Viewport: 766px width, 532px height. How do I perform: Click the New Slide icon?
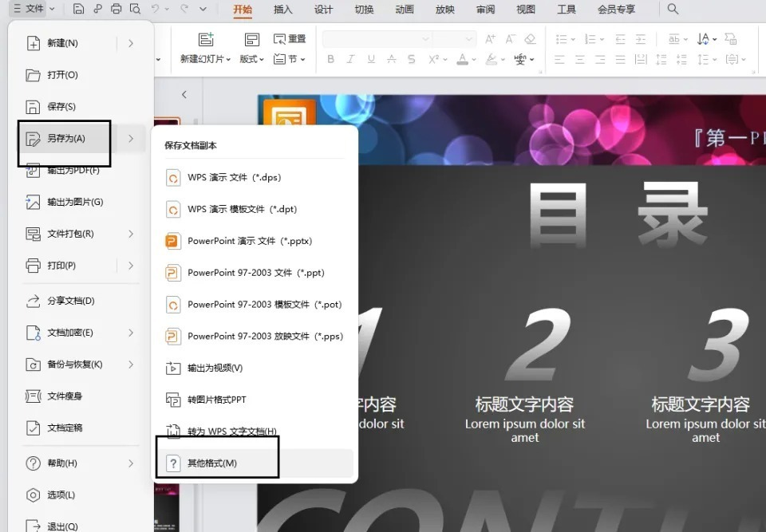[x=206, y=40]
